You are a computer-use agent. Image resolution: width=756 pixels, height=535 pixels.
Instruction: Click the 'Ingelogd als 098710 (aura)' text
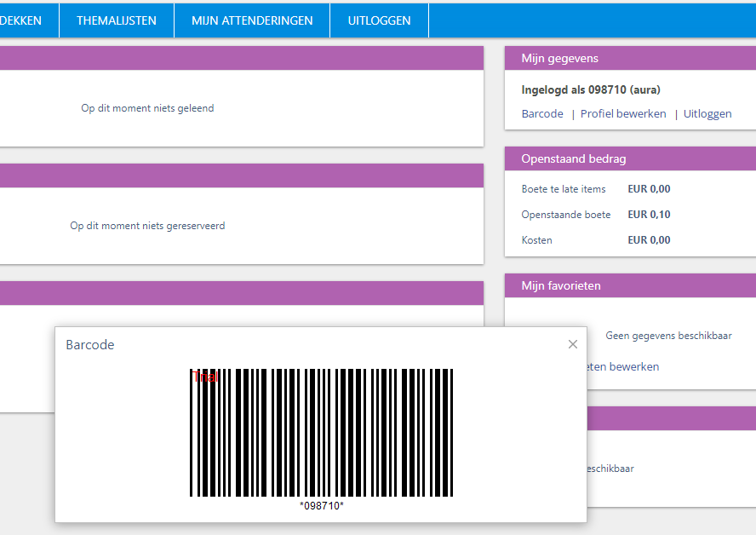pyautogui.click(x=591, y=89)
